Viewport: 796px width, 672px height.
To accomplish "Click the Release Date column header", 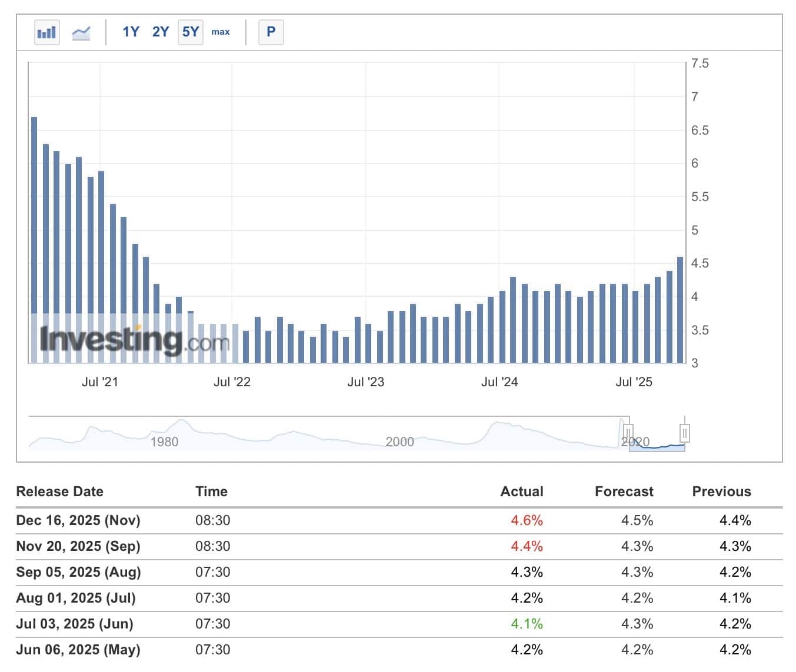I will [x=59, y=492].
